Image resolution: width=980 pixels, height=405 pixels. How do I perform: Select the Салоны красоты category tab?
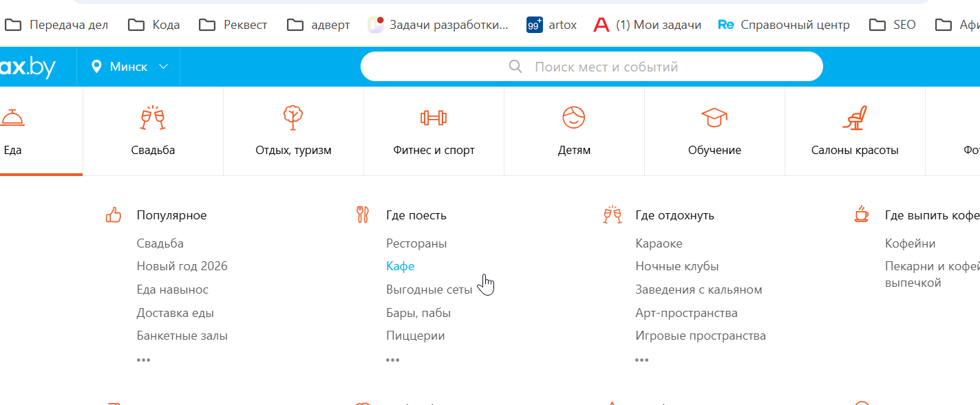(x=855, y=131)
